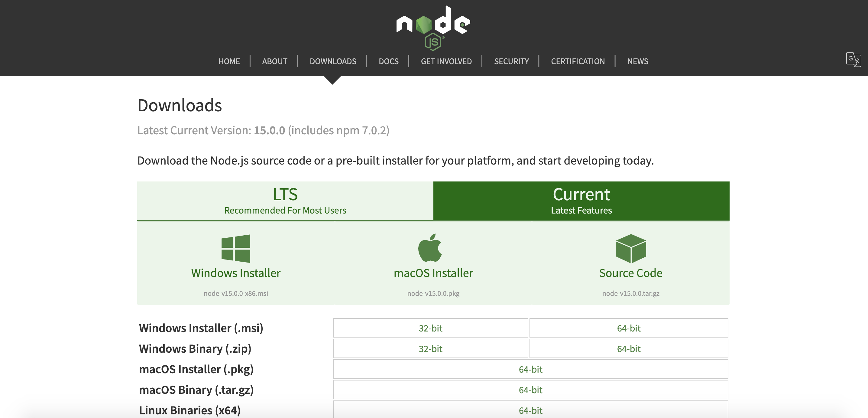868x418 pixels.
Task: Open the HOME menu item
Action: (x=229, y=61)
